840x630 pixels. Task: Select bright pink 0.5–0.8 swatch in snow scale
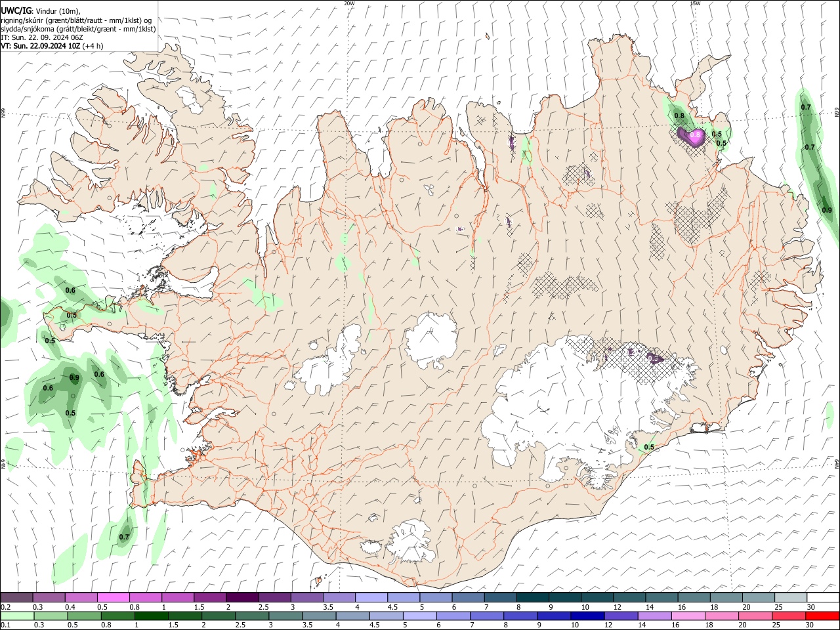tap(113, 598)
